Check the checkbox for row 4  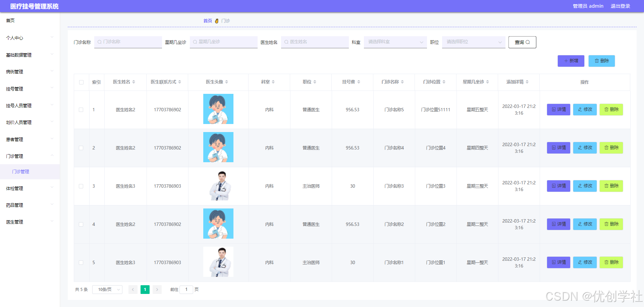coord(81,224)
